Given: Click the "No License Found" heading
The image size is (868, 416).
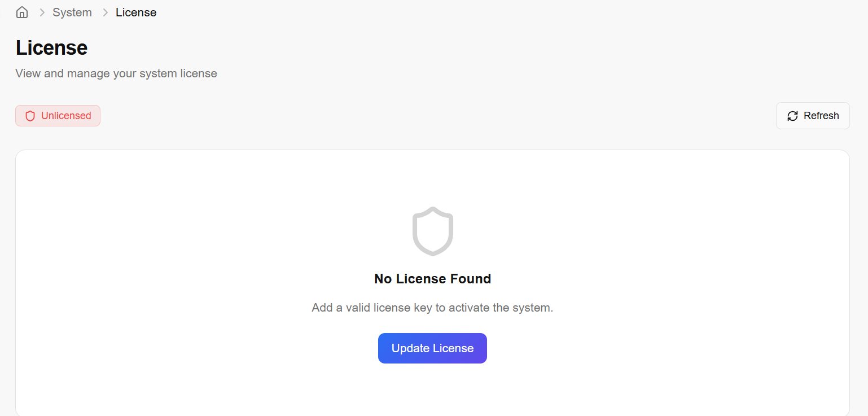Looking at the screenshot, I should click(x=433, y=279).
